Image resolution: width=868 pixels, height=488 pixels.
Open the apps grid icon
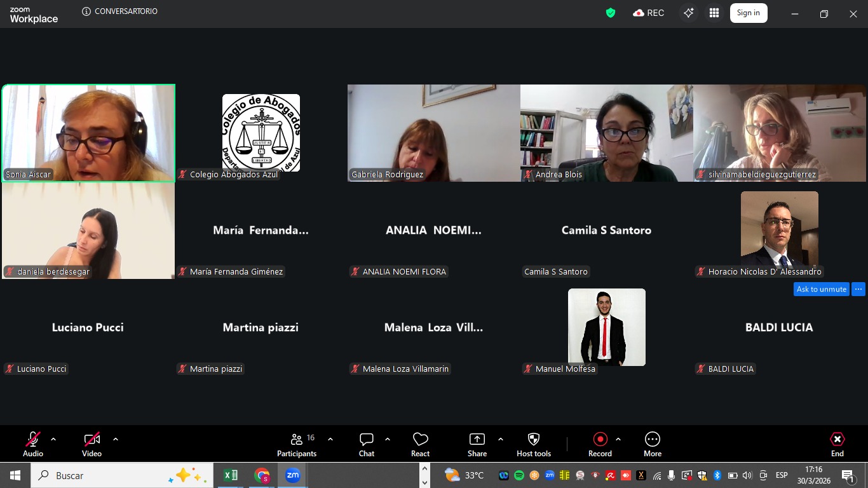click(714, 13)
